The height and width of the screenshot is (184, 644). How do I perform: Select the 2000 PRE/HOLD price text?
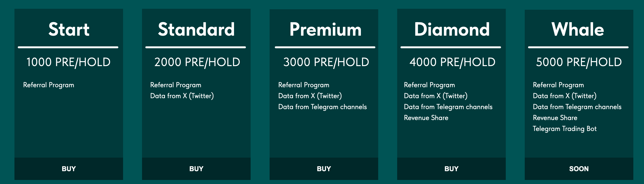[x=197, y=62]
